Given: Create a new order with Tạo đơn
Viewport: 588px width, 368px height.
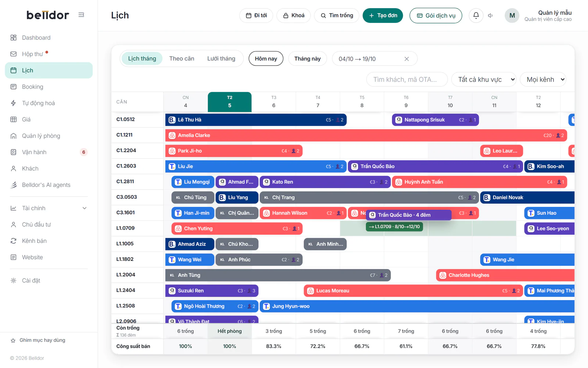Looking at the screenshot, I should click(x=383, y=15).
